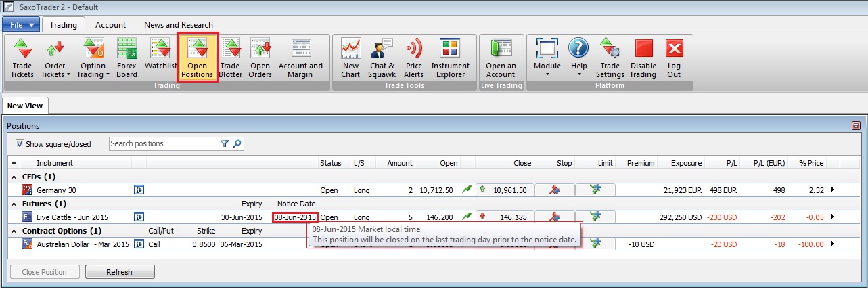
Task: Add a limit order for Live Cattle
Action: (x=595, y=217)
